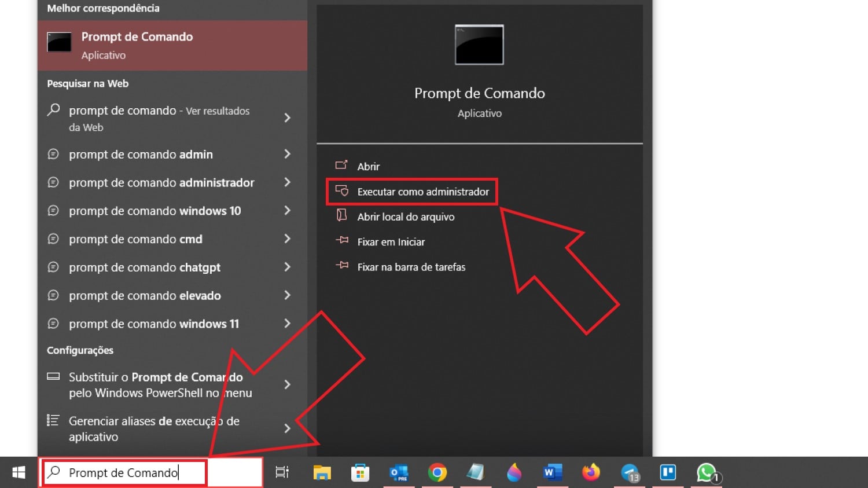This screenshot has height=488, width=868.
Task: Click the pin icon beside Fixar em Iniciar
Action: click(342, 240)
